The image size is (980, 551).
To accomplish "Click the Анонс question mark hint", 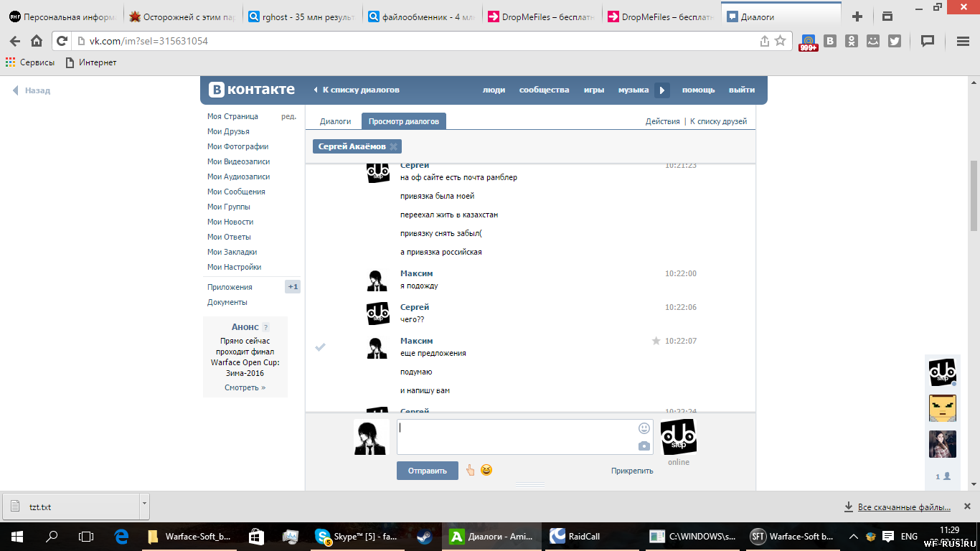I will [266, 327].
